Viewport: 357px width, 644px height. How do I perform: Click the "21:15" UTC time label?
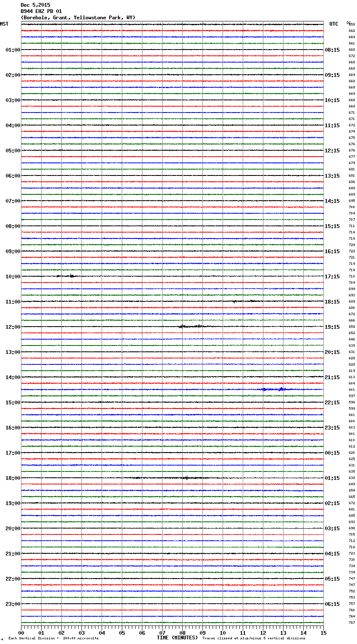(332, 377)
